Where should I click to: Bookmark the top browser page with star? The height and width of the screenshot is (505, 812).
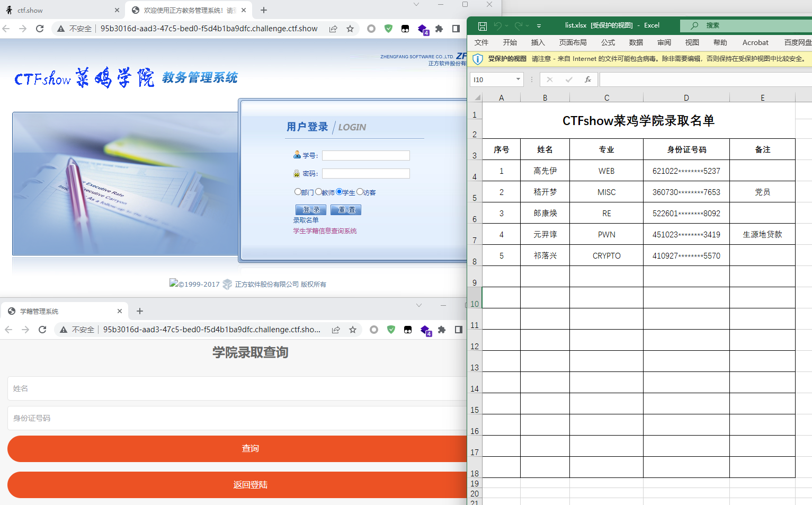pyautogui.click(x=350, y=29)
